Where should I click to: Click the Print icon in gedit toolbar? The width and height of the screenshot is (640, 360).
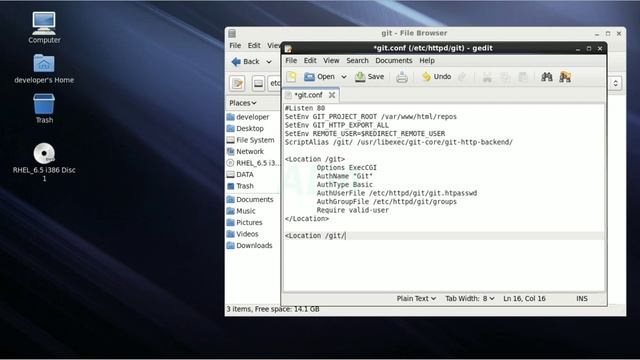pos(402,77)
